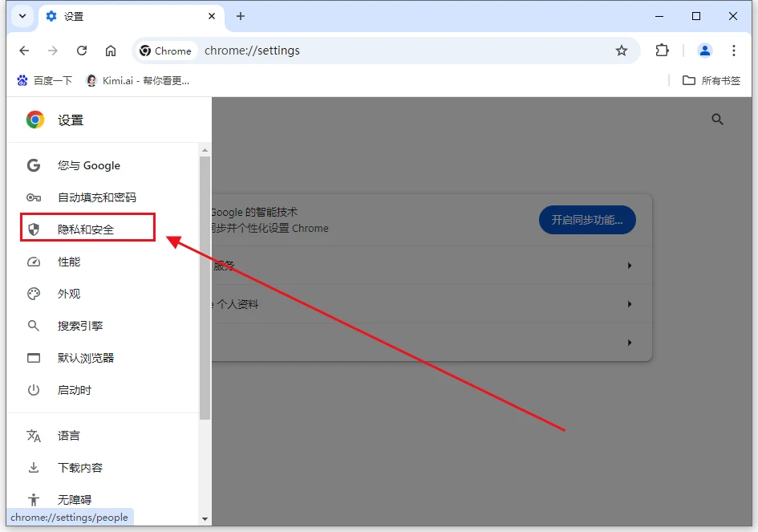Click the accessibility icon for 无障碍
758x532 pixels.
(34, 499)
